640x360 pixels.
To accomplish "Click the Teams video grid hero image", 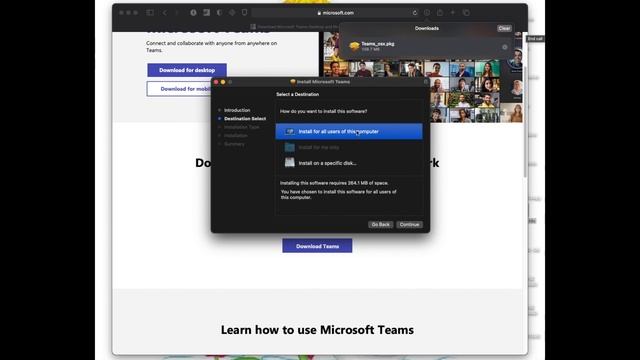I will [423, 77].
